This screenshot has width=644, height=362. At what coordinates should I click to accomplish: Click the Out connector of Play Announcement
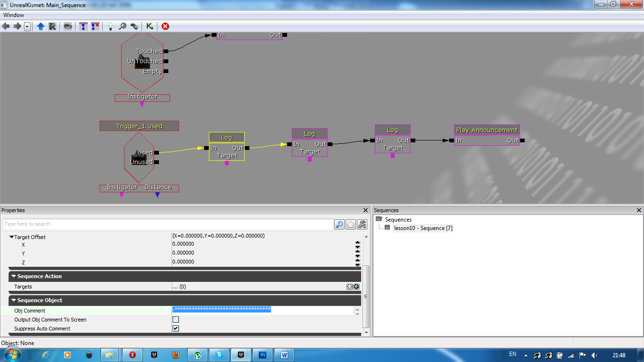[x=522, y=140]
